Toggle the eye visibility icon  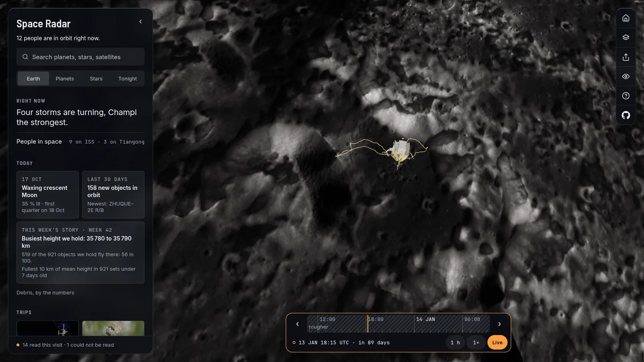pos(626,76)
